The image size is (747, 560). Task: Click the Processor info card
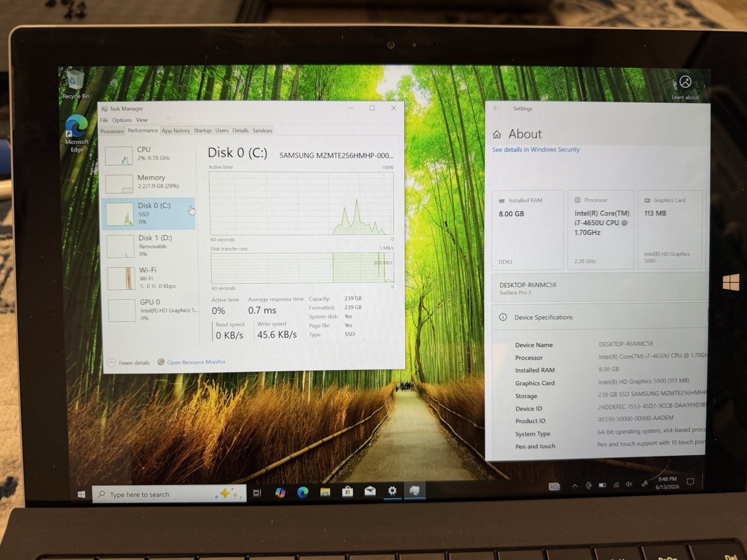(601, 229)
